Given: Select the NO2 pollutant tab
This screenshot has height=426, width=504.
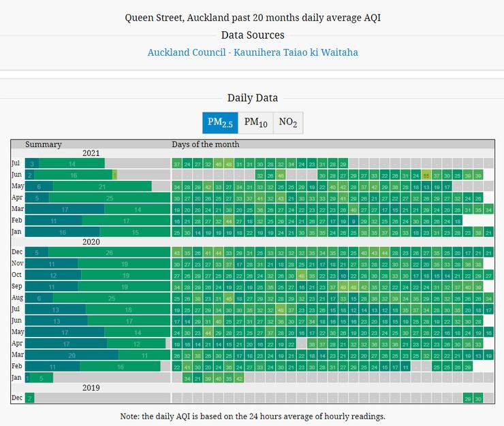Looking at the screenshot, I should pyautogui.click(x=288, y=122).
